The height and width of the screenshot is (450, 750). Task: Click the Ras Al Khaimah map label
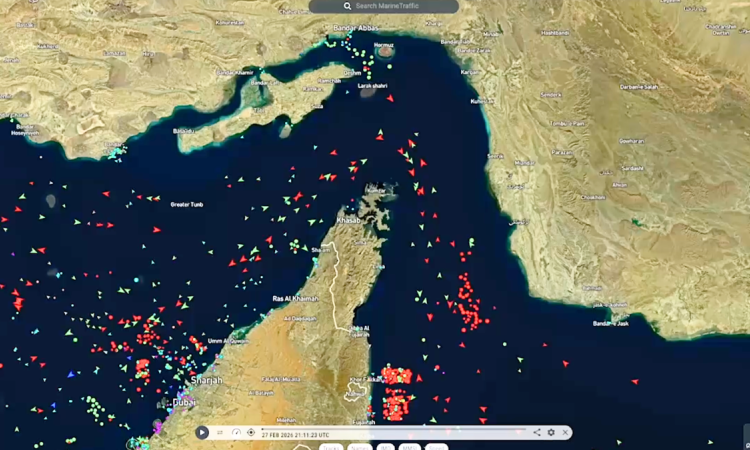pos(295,299)
